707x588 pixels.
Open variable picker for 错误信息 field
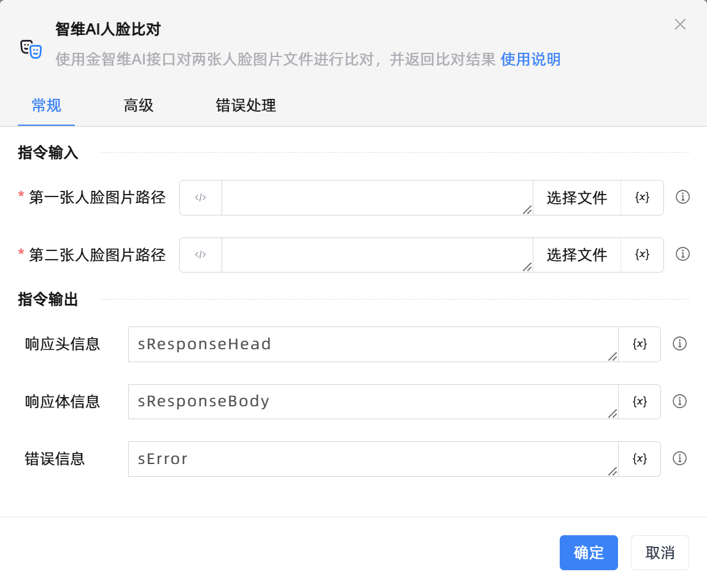[639, 459]
